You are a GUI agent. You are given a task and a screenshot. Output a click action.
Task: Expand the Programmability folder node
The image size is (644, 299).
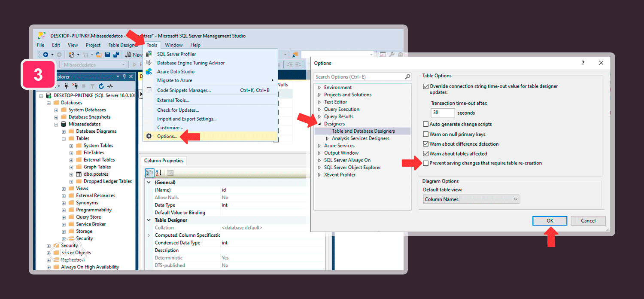64,210
